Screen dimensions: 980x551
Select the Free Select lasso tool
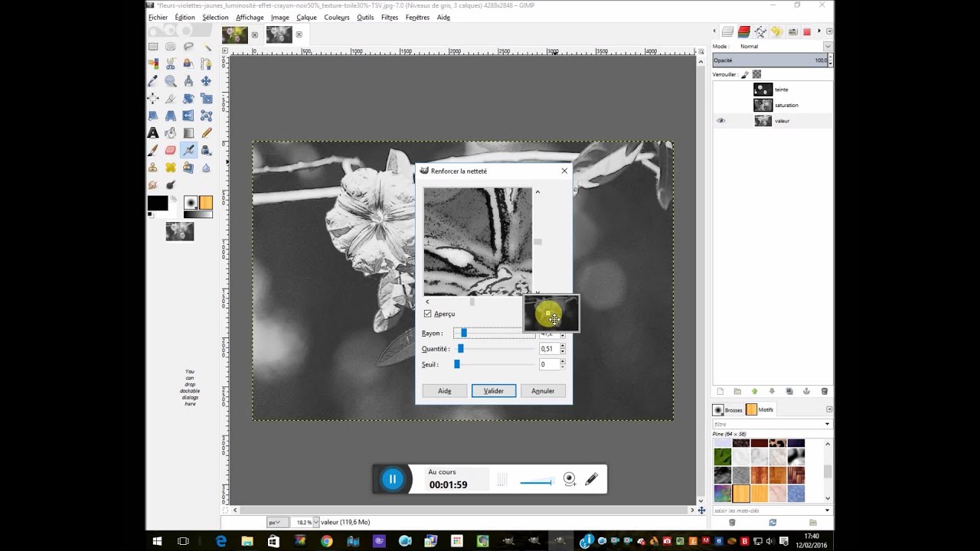(188, 47)
